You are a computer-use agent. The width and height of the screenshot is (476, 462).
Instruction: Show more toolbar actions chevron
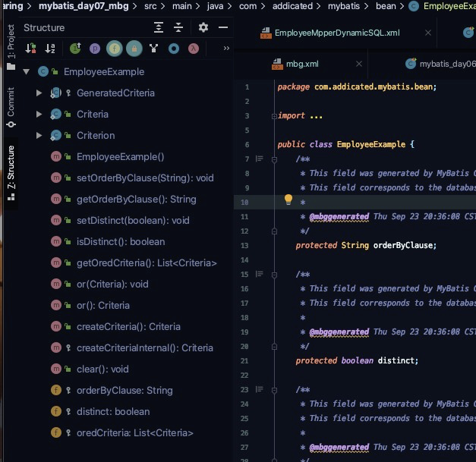point(226,49)
